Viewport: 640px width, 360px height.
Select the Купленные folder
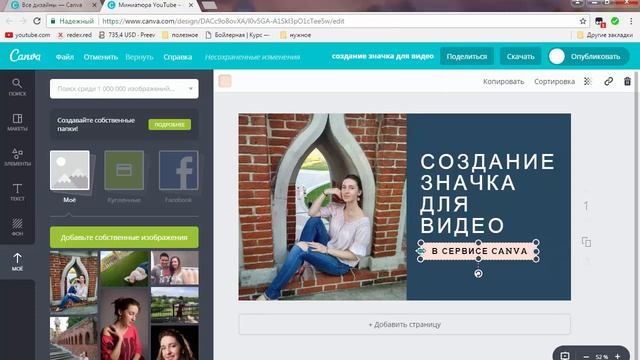(124, 176)
